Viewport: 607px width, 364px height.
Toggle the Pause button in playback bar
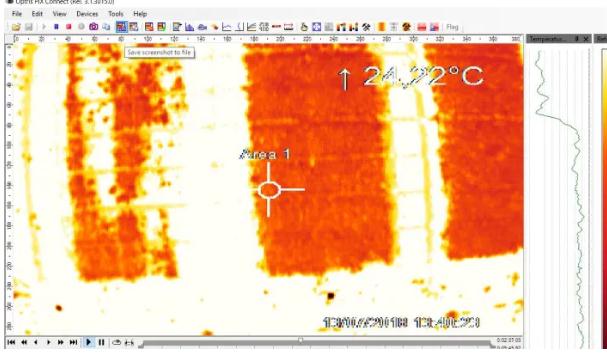(x=101, y=342)
